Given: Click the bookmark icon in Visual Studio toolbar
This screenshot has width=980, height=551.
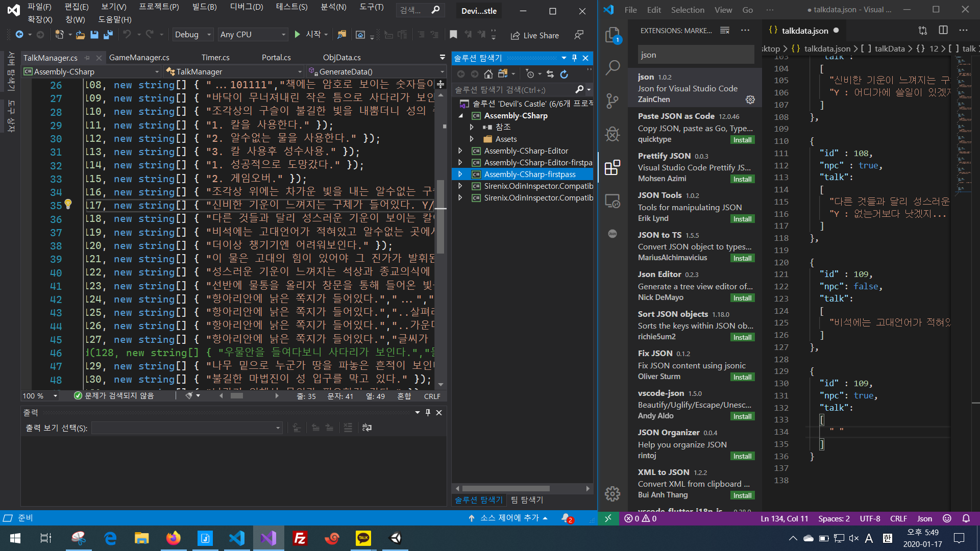Looking at the screenshot, I should pos(453,35).
